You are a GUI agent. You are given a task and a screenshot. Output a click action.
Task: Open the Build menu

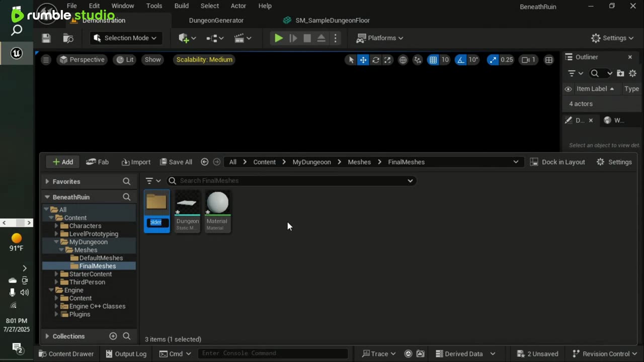click(182, 6)
